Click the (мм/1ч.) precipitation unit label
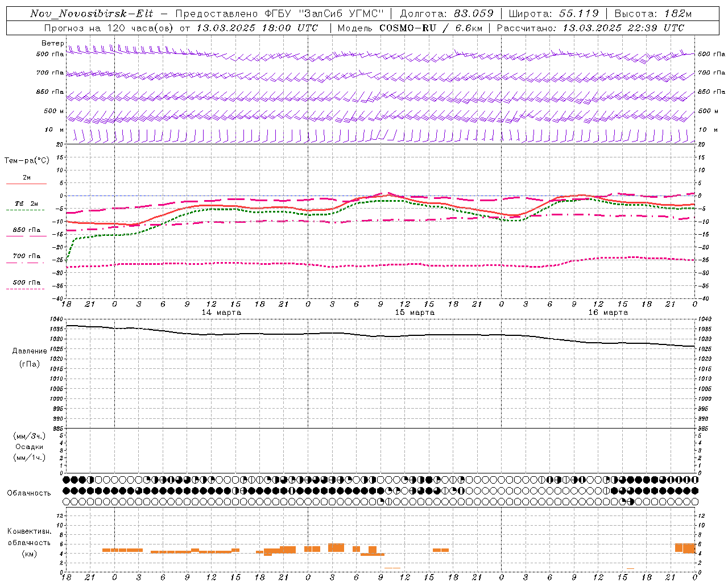 coord(30,458)
